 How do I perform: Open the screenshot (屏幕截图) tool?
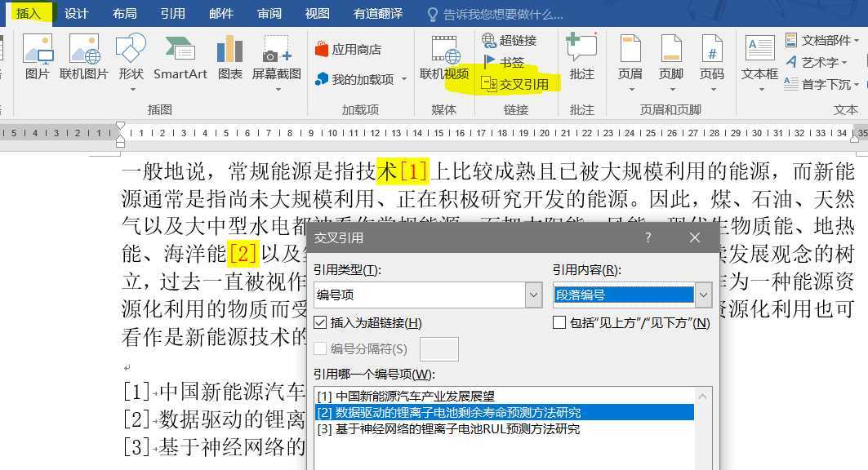coord(276,61)
